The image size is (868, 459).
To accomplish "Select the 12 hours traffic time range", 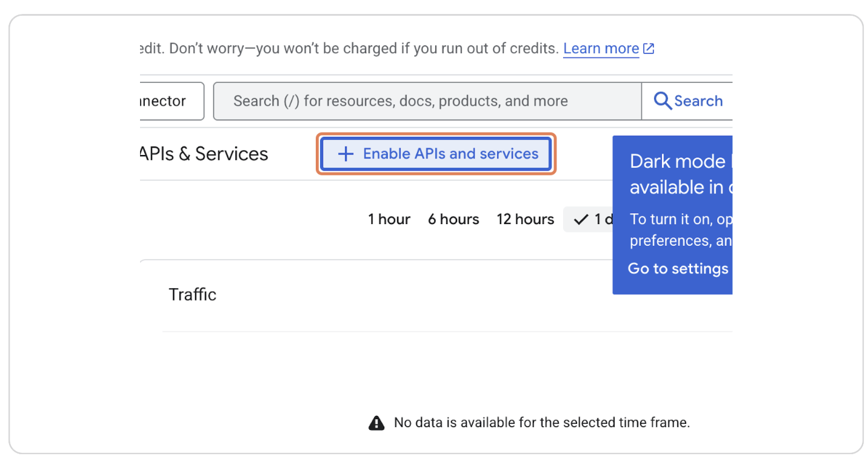I will click(x=525, y=219).
